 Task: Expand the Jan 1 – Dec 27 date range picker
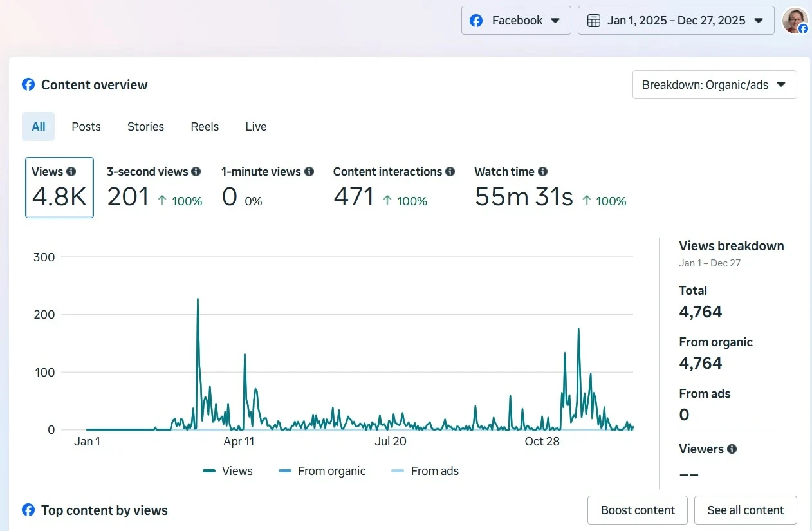(x=676, y=20)
